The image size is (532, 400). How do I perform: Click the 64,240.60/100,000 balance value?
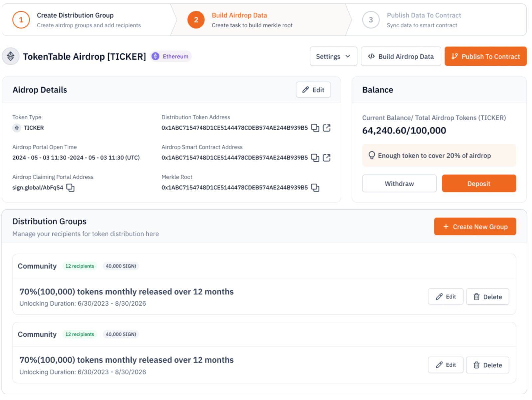tap(404, 130)
